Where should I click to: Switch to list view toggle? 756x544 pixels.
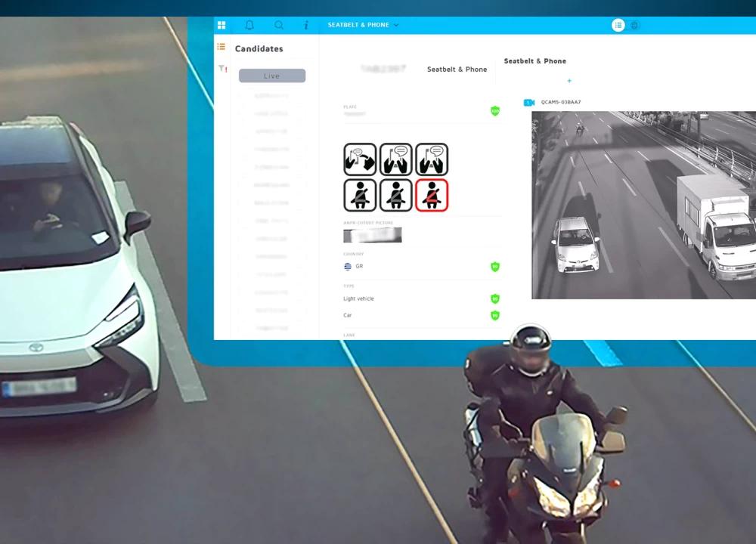tap(618, 25)
